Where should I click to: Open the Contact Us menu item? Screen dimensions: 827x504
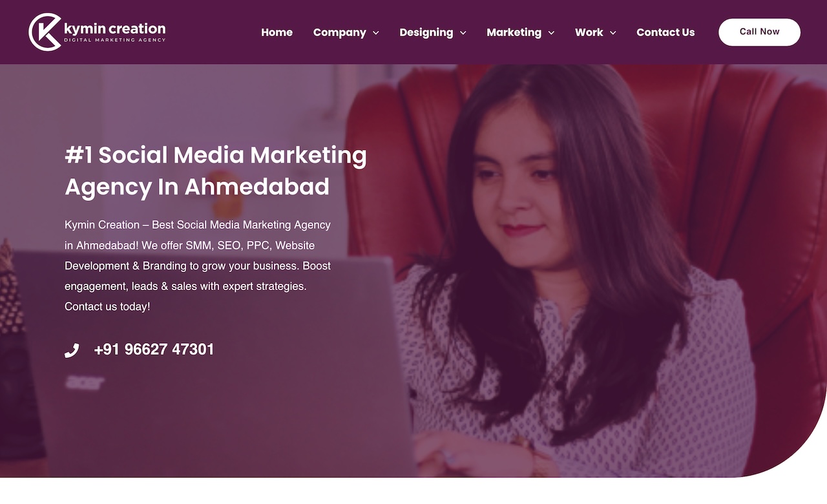pos(665,32)
